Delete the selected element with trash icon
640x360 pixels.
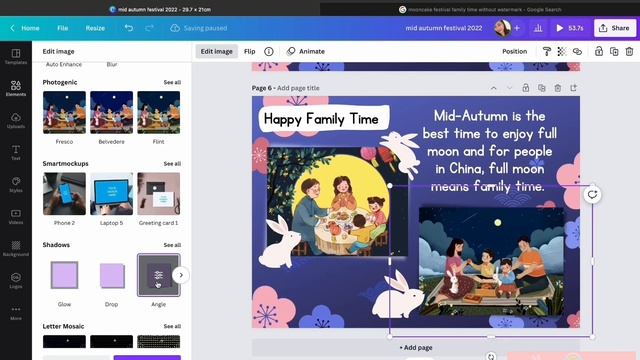[629, 51]
